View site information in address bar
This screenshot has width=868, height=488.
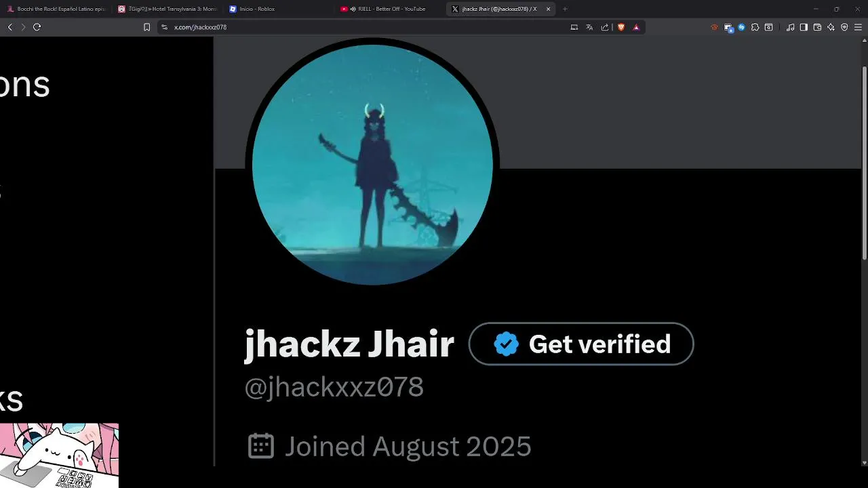[x=164, y=27]
